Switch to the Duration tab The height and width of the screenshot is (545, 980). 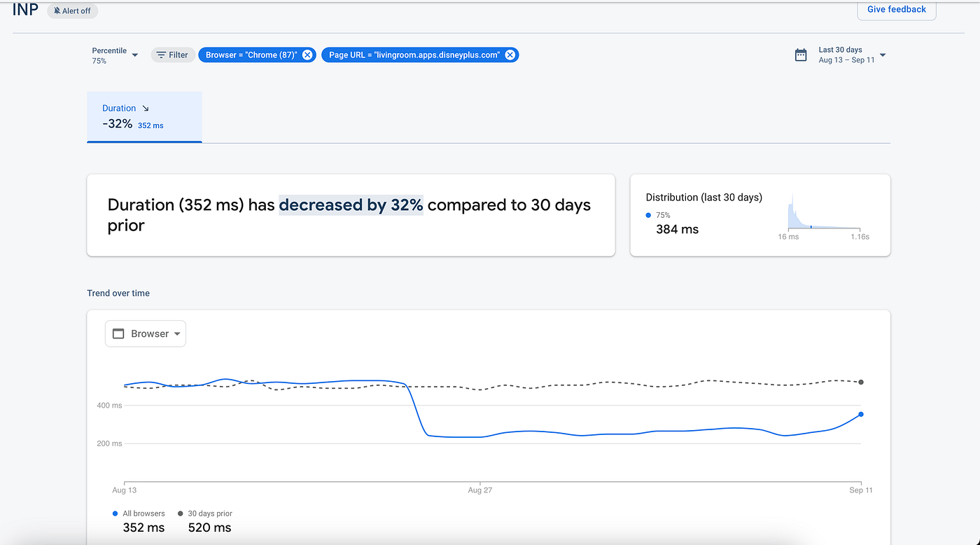(144, 116)
